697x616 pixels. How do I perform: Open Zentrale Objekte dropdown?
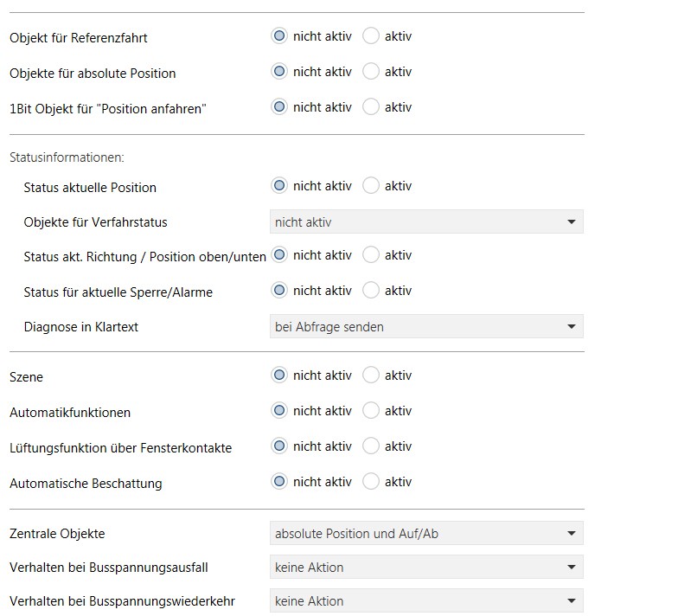pyautogui.click(x=426, y=534)
